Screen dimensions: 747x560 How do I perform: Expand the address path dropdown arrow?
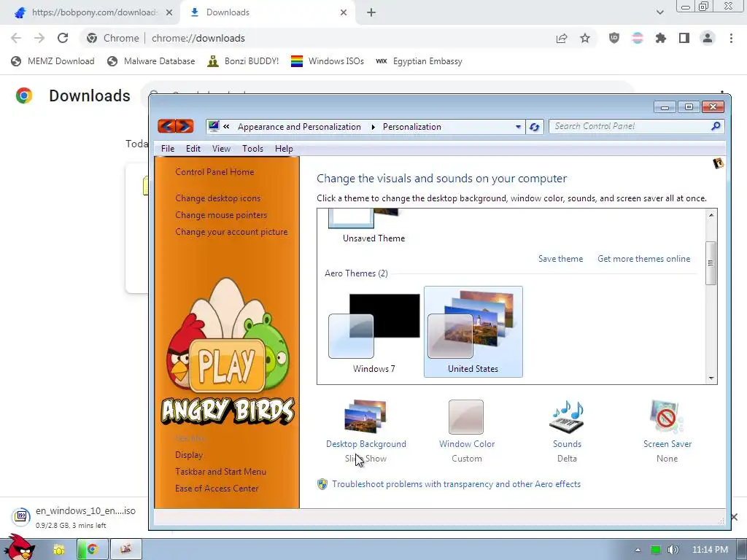(x=519, y=127)
